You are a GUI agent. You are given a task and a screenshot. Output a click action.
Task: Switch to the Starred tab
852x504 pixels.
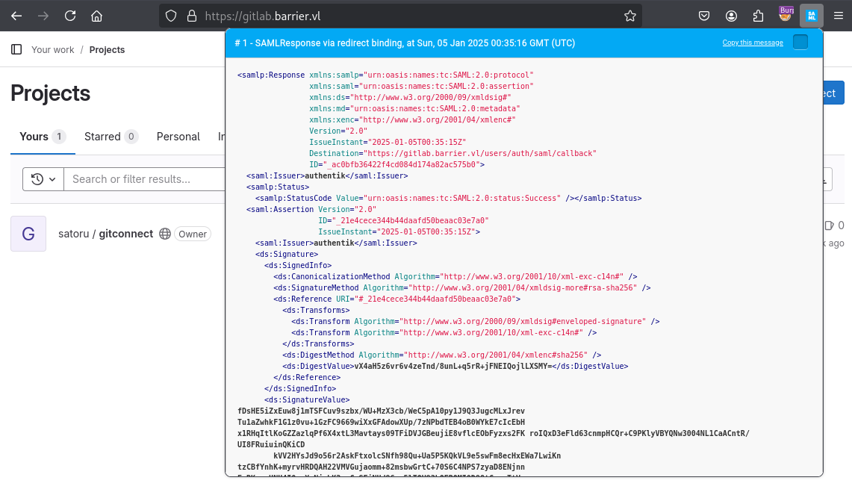click(x=111, y=137)
